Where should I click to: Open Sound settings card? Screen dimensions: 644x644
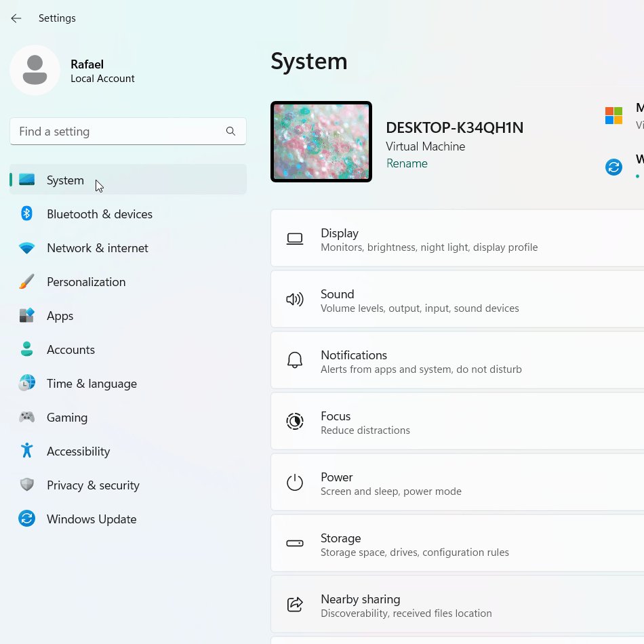pyautogui.click(x=458, y=299)
